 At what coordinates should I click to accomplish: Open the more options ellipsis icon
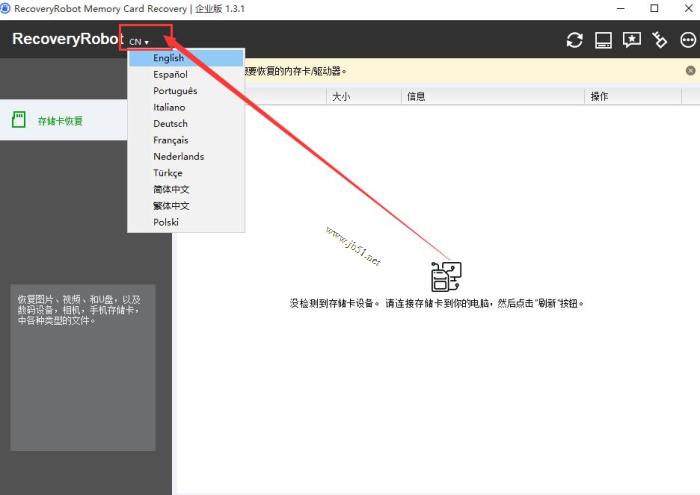click(688, 40)
